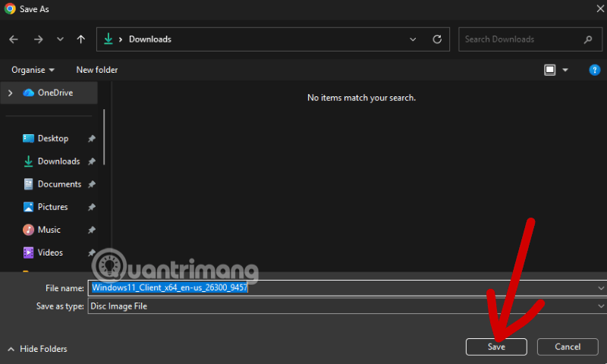607x364 pixels.
Task: Expand the OneDrive tree node
Action: point(11,93)
